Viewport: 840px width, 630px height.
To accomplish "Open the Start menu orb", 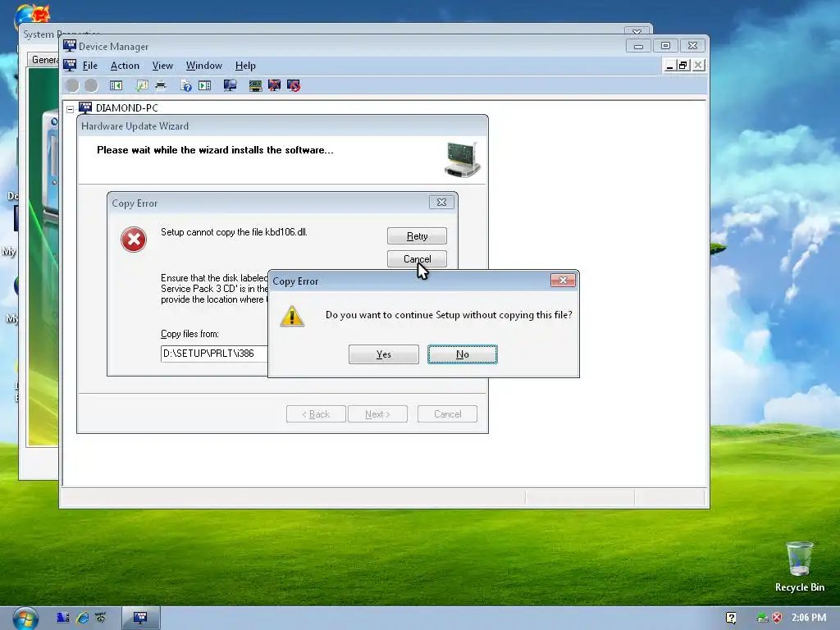I will pyautogui.click(x=25, y=618).
